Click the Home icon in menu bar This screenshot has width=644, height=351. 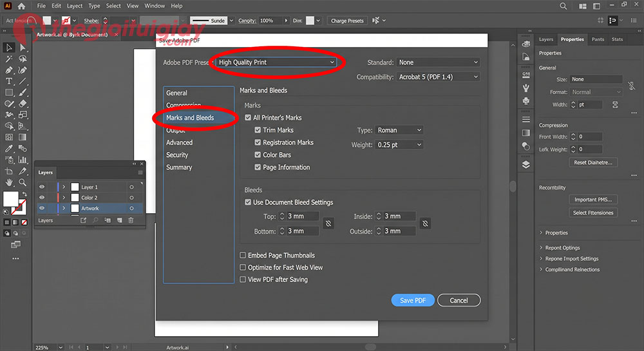click(21, 6)
